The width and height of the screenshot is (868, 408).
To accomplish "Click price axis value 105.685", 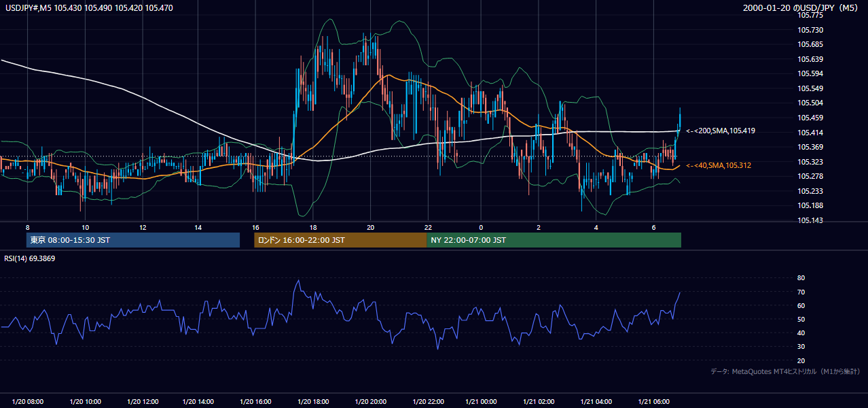I will click(810, 44).
